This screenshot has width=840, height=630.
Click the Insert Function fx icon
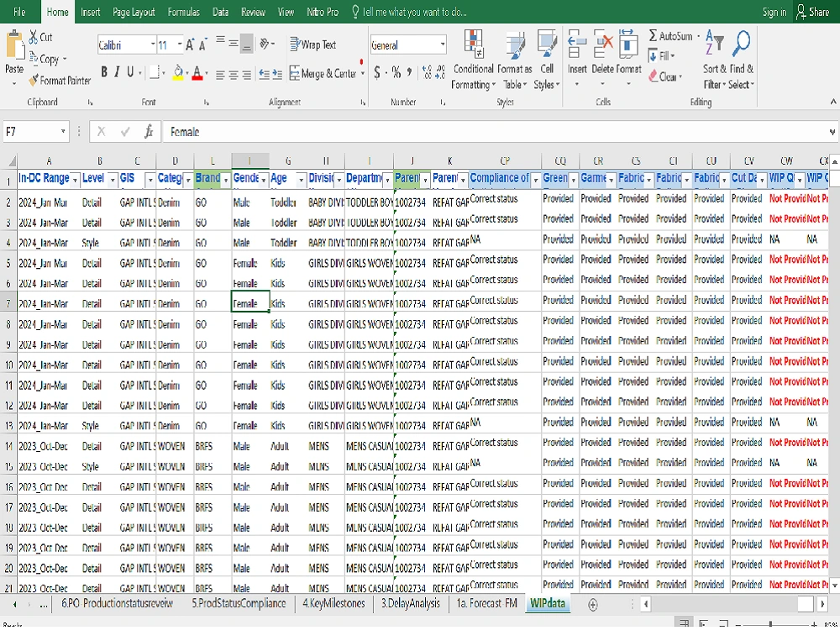coord(149,132)
